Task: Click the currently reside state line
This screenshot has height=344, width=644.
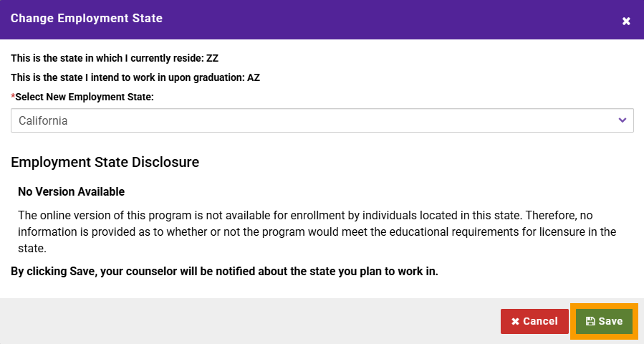Action: coord(115,58)
